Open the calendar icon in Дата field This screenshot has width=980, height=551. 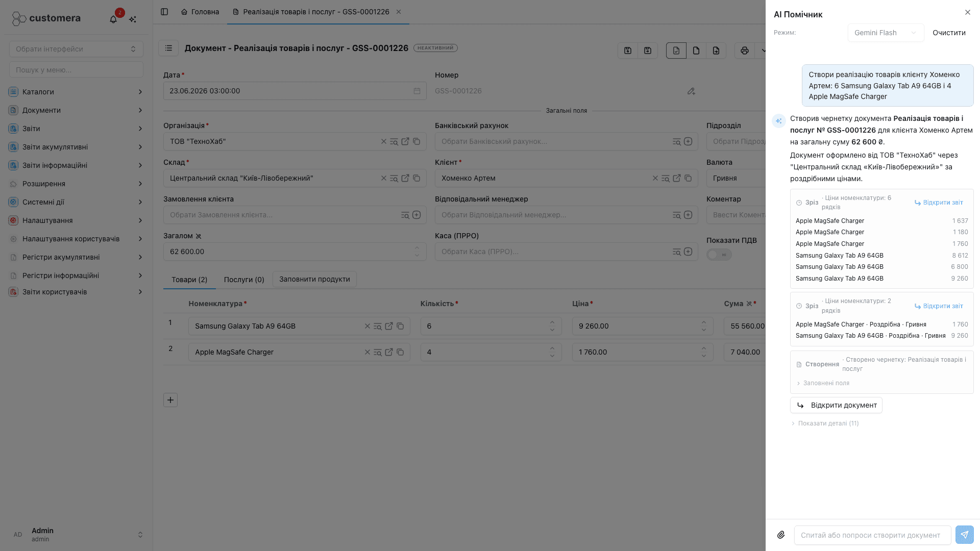417,91
